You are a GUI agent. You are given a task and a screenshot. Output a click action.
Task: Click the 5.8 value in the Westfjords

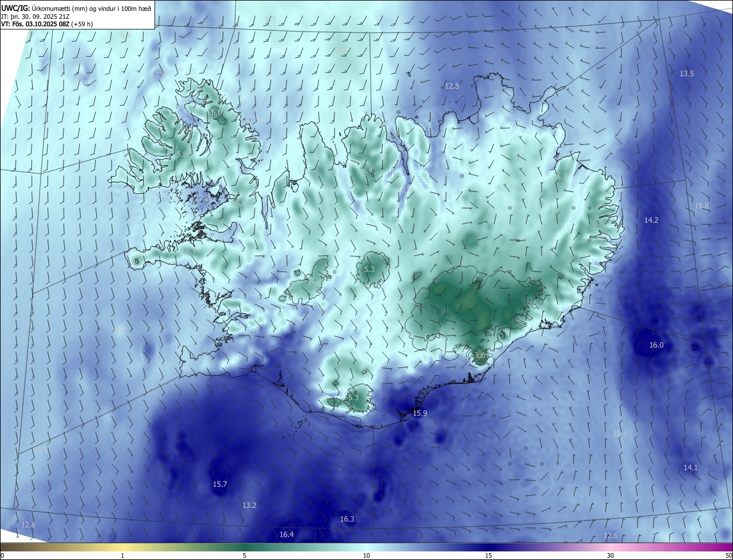182,155
